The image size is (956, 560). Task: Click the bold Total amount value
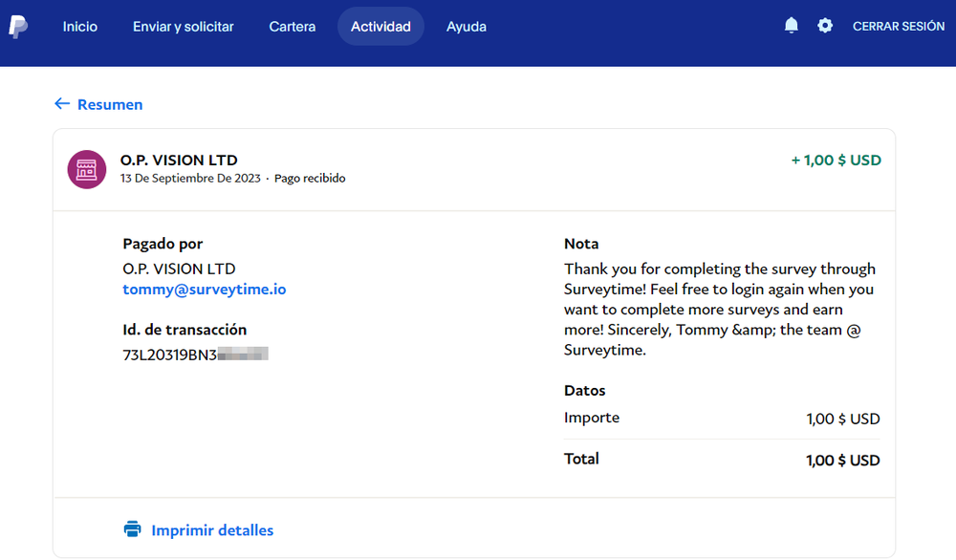tap(842, 460)
